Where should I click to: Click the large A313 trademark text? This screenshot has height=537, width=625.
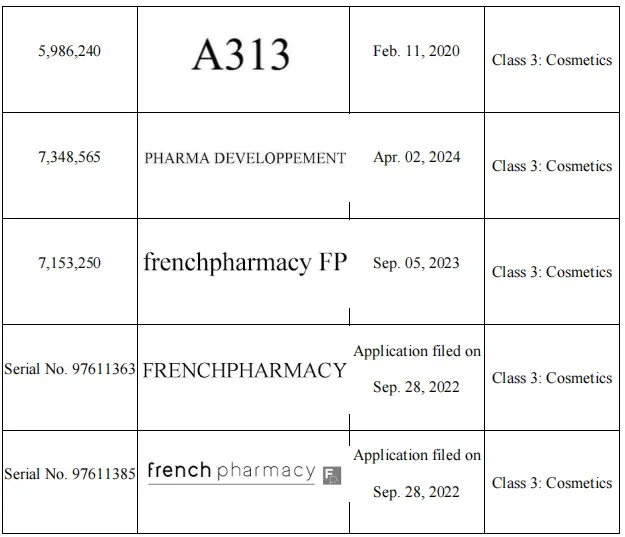[x=241, y=56]
